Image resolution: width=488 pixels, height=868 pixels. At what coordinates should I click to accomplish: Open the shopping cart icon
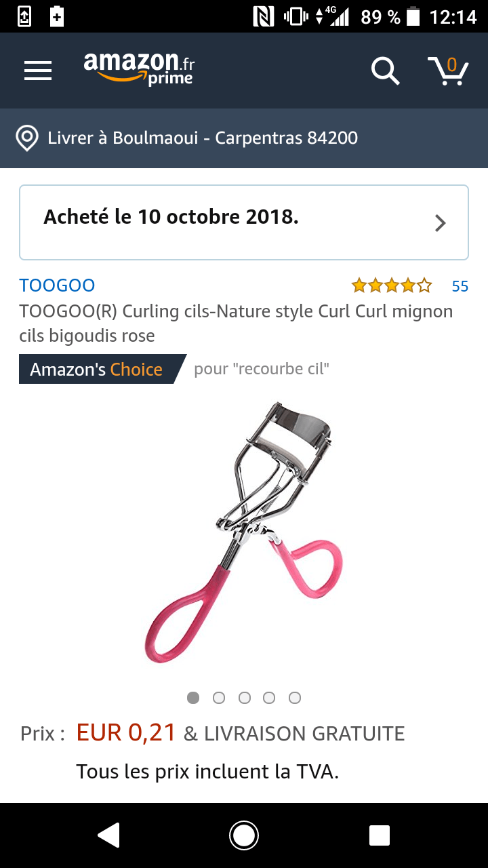tap(448, 71)
